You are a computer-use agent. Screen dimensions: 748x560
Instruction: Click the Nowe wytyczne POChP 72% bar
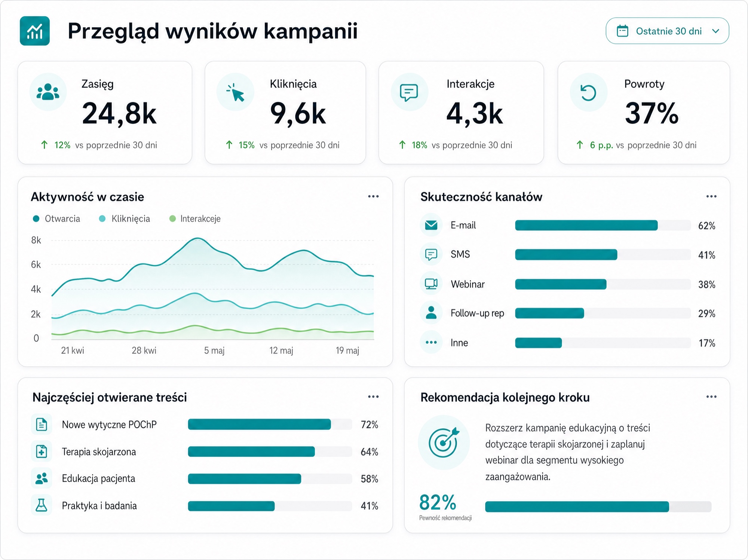pos(270,424)
